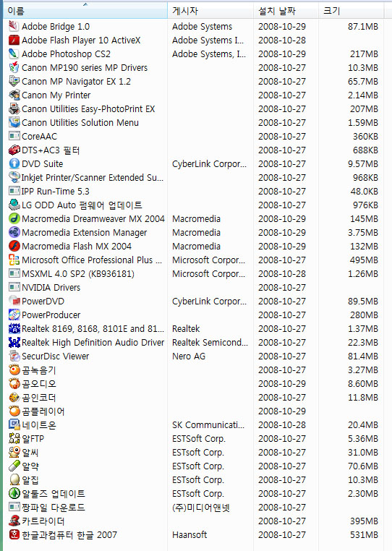Click the 알약 pill icon
Screen dimensions: 392x551
pos(14,466)
